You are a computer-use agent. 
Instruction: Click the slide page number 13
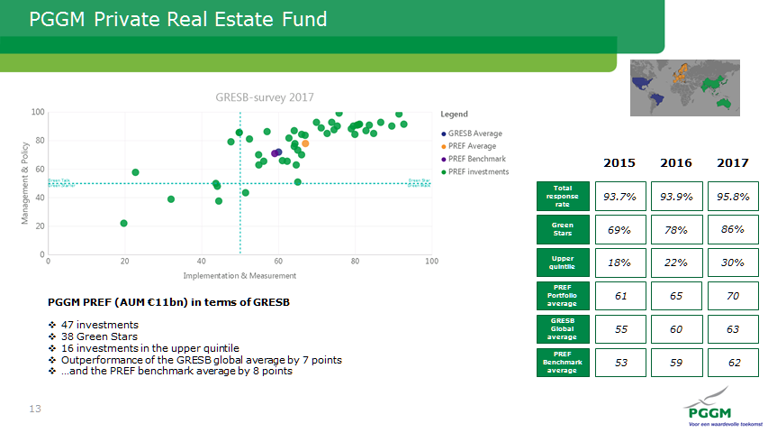click(x=35, y=408)
